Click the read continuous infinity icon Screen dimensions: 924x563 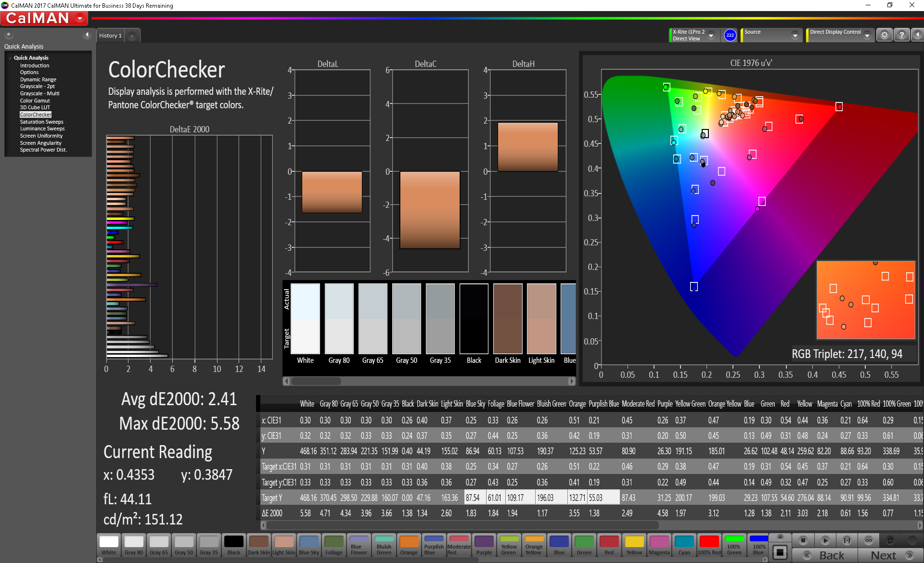point(868,540)
